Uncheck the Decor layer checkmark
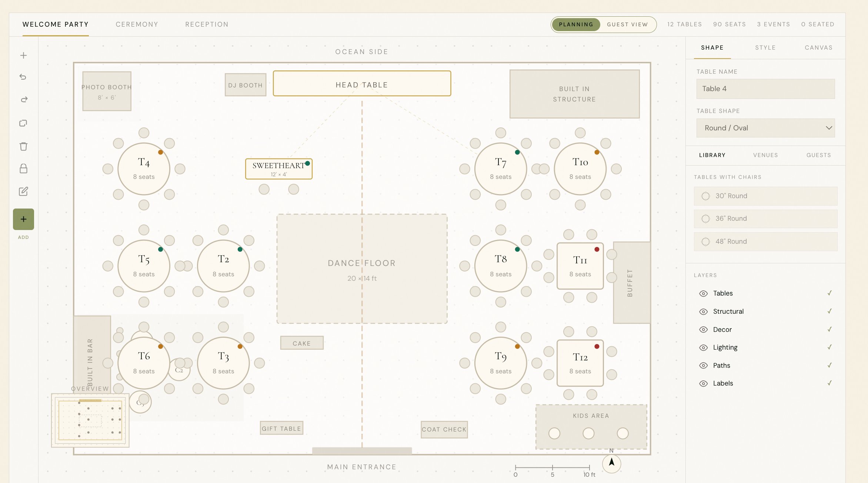The image size is (868, 483). point(829,329)
